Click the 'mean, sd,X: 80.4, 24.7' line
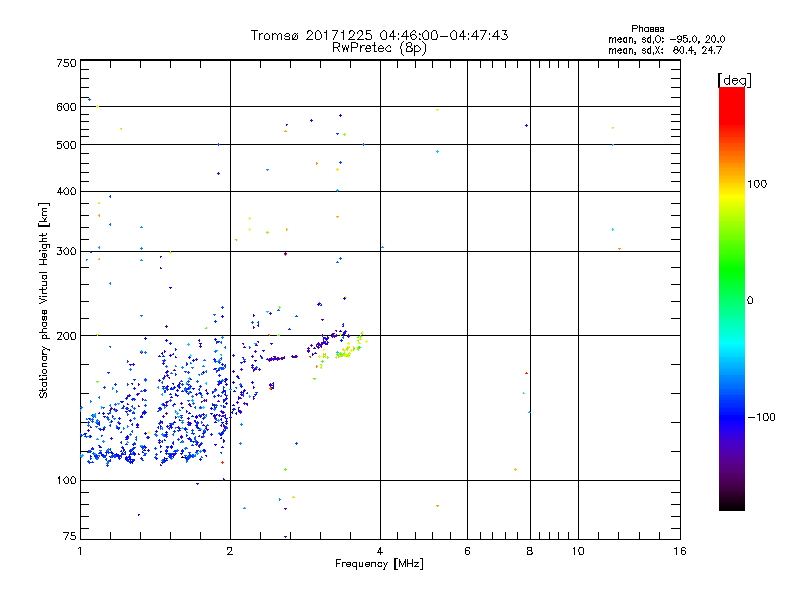 point(665,50)
